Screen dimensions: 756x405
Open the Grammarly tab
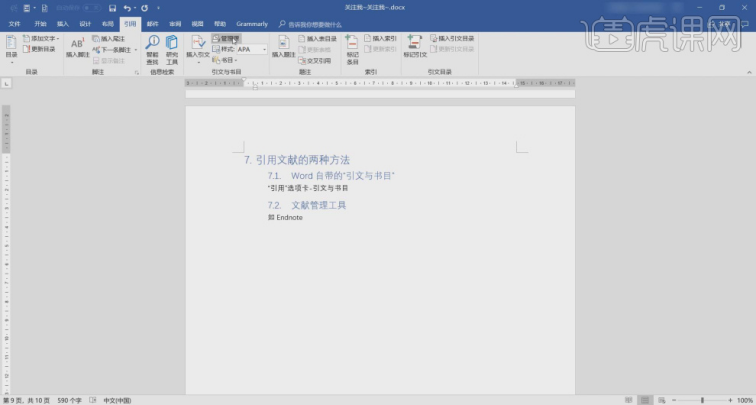(252, 24)
